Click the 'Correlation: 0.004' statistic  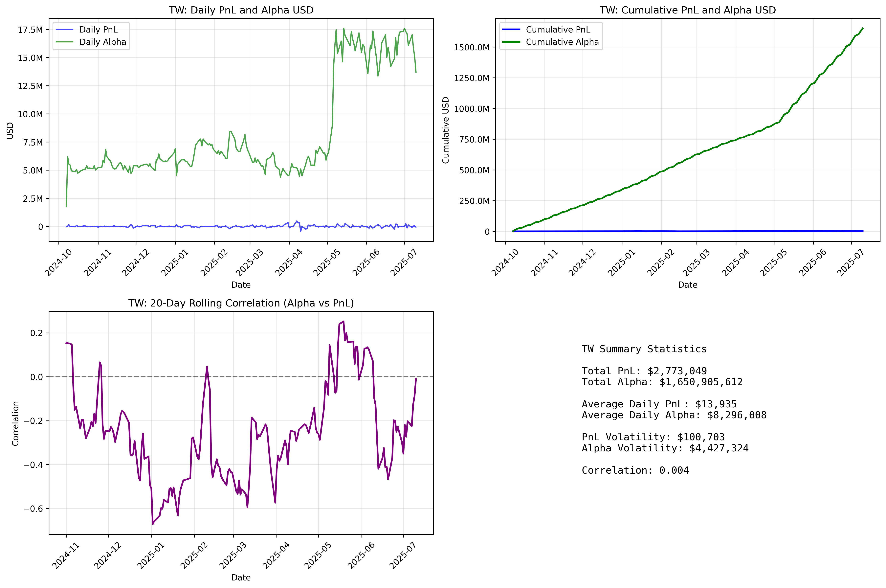[635, 470]
